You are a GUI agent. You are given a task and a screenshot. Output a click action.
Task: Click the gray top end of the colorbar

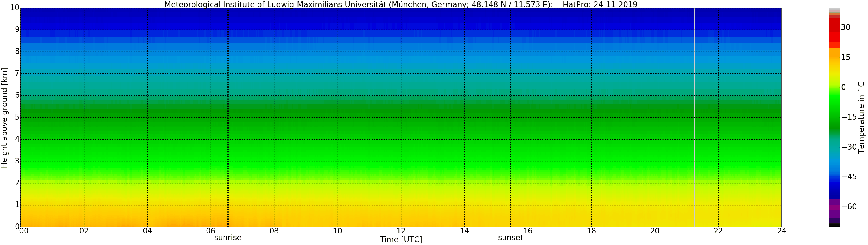834,10
